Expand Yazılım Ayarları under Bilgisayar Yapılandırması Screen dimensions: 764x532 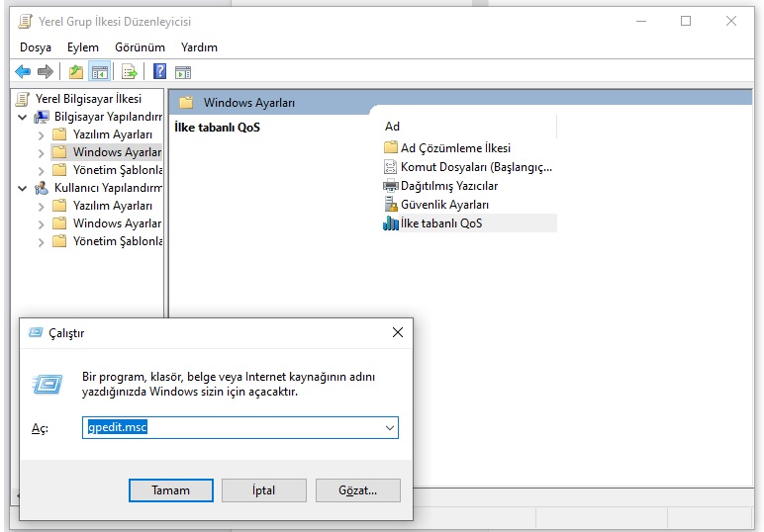(41, 134)
